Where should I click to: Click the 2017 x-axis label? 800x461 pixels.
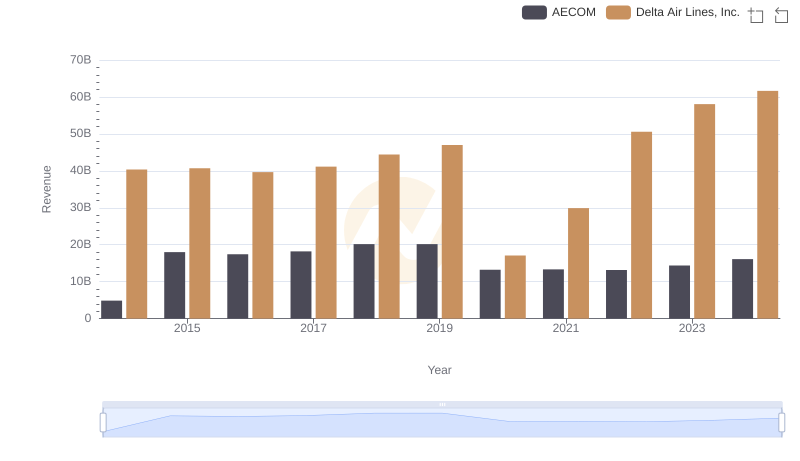click(x=313, y=328)
